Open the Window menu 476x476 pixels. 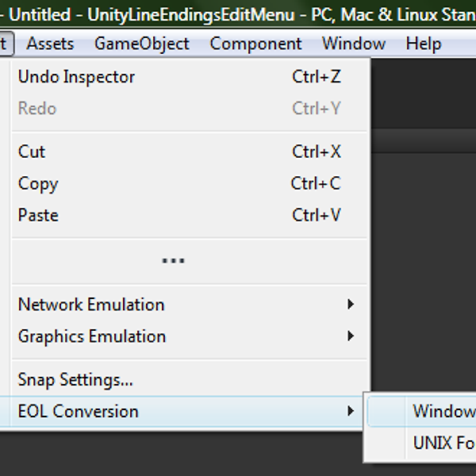click(354, 44)
